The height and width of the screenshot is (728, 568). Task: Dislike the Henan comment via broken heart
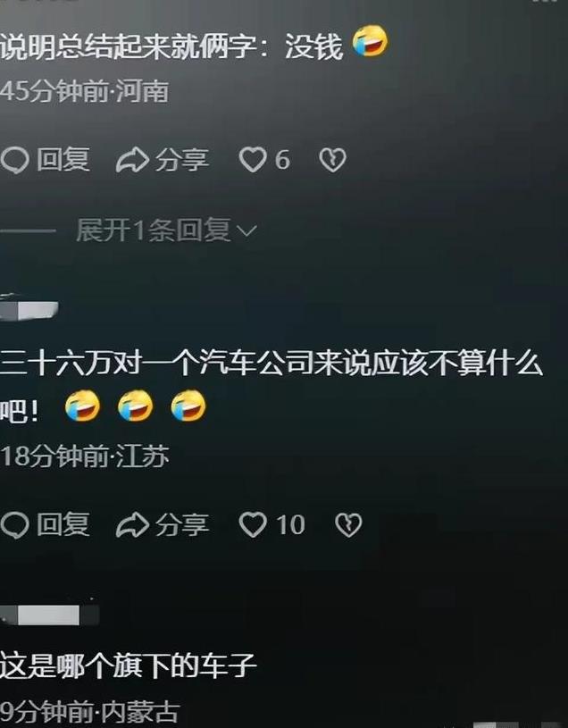[333, 160]
